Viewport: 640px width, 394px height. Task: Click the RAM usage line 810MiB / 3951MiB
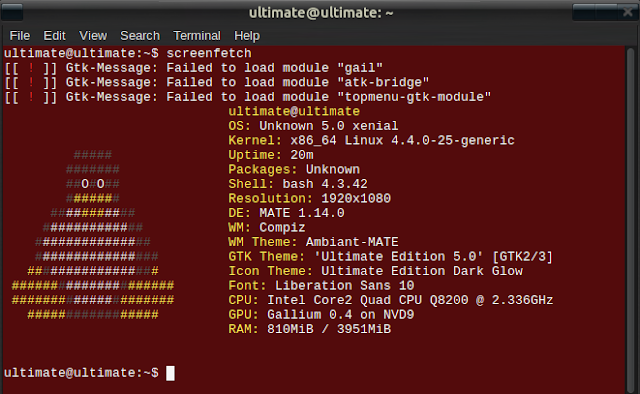[309, 329]
